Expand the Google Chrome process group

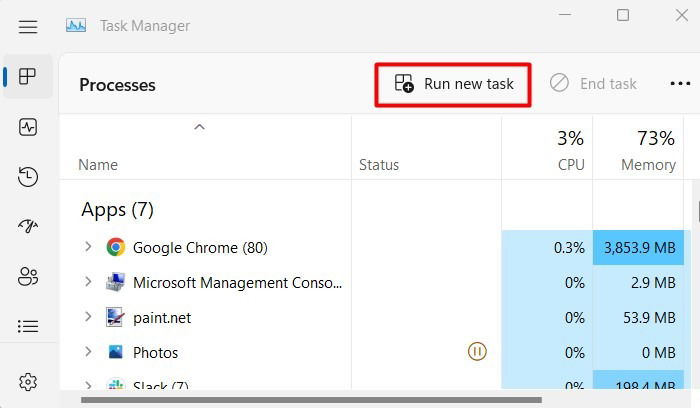pos(88,247)
